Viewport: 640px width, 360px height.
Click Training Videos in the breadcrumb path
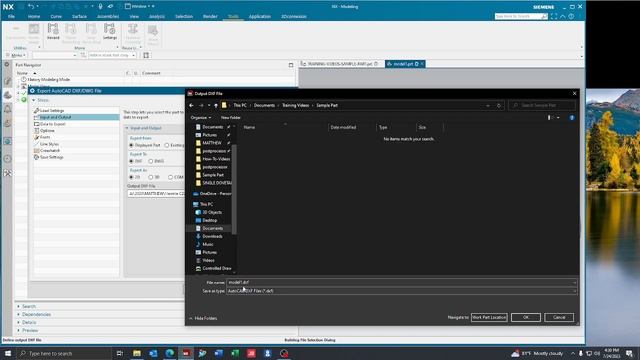point(296,105)
